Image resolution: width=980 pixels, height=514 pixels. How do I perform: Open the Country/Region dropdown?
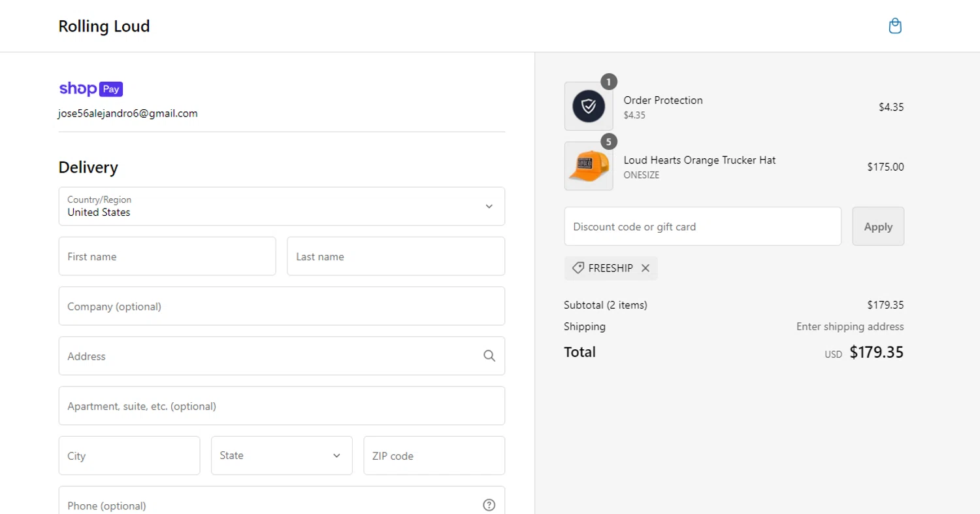282,207
